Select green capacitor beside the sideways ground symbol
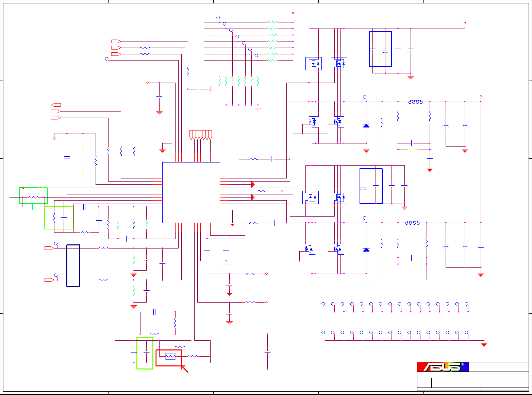The height and width of the screenshot is (395, 532). (199, 89)
